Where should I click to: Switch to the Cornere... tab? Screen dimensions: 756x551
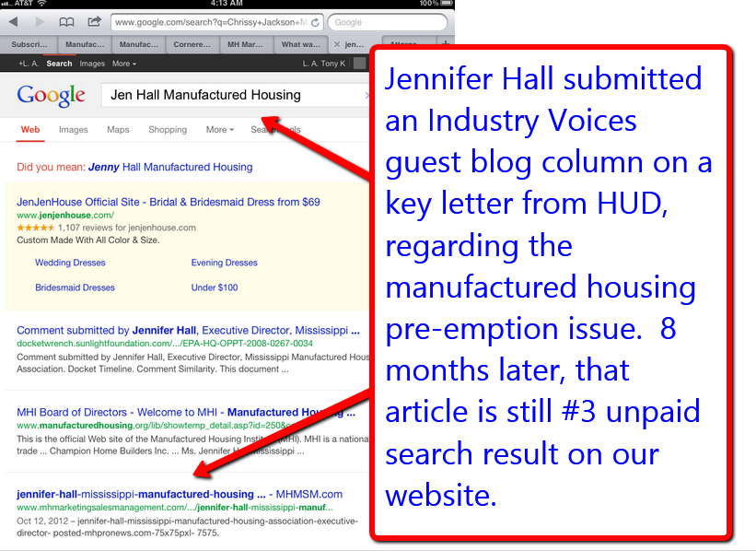click(x=192, y=44)
